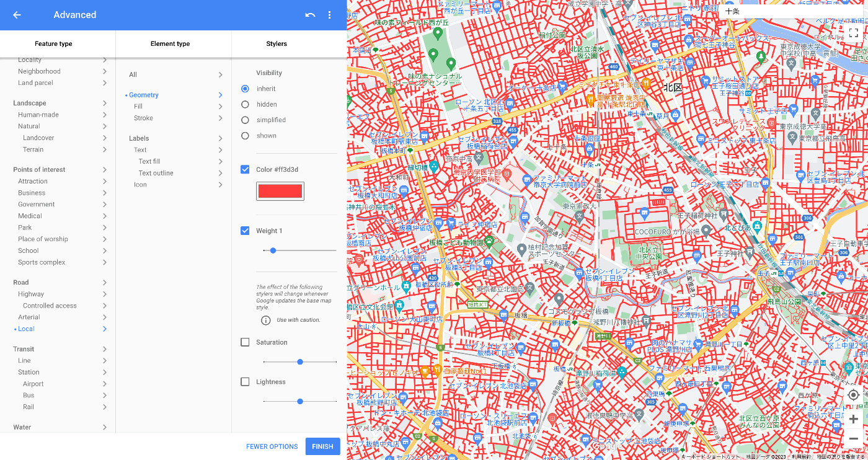
Task: Click the FINISH button
Action: point(322,446)
